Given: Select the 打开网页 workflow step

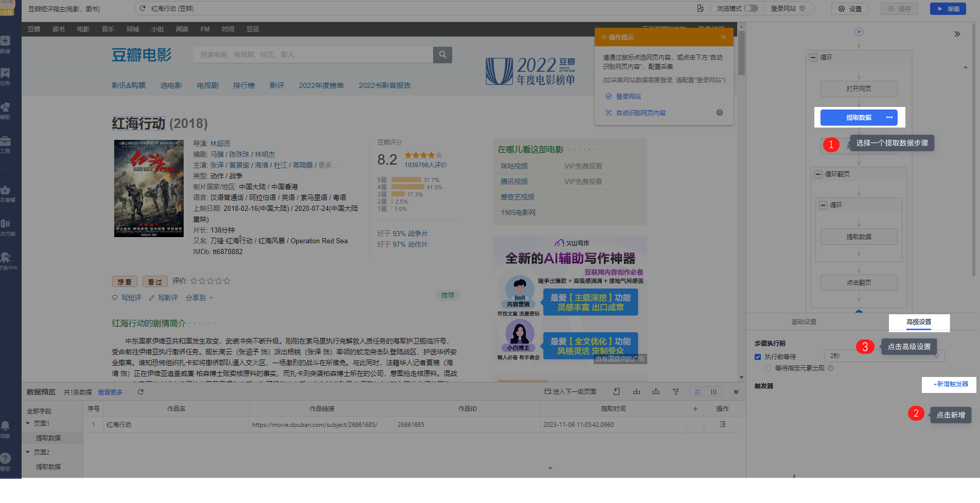Looking at the screenshot, I should 859,89.
